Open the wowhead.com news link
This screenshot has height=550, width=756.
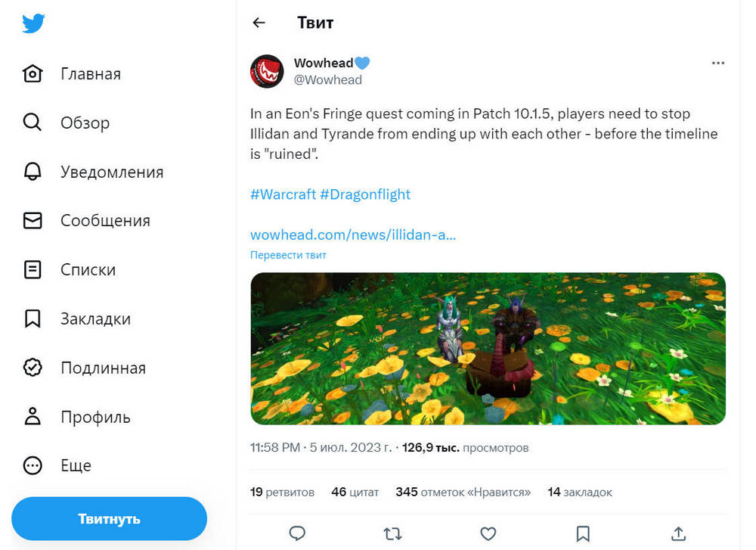(x=353, y=235)
